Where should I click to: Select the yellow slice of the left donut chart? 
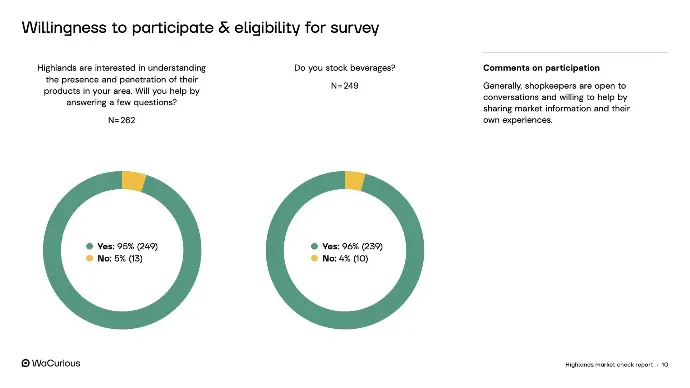point(133,181)
